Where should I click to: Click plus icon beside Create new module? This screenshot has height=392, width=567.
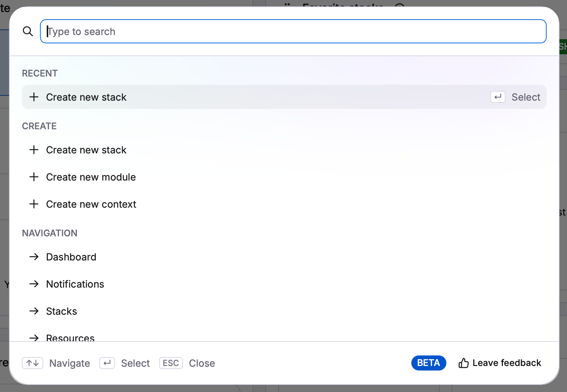tap(34, 177)
